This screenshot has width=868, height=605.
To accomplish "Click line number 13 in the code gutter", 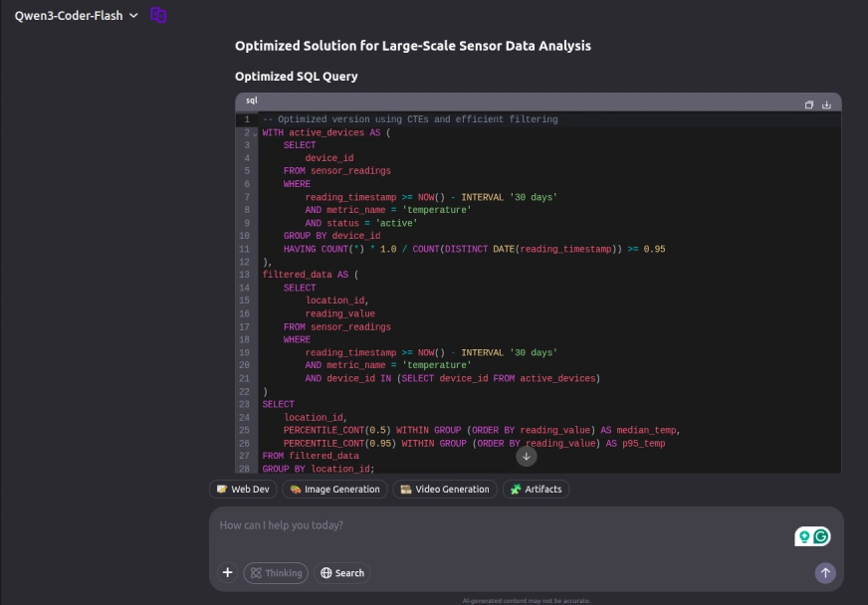I will (x=244, y=275).
